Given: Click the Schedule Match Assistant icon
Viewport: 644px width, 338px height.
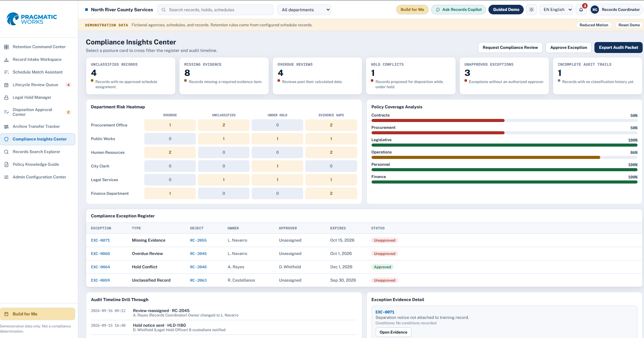Looking at the screenshot, I should 6,72.
